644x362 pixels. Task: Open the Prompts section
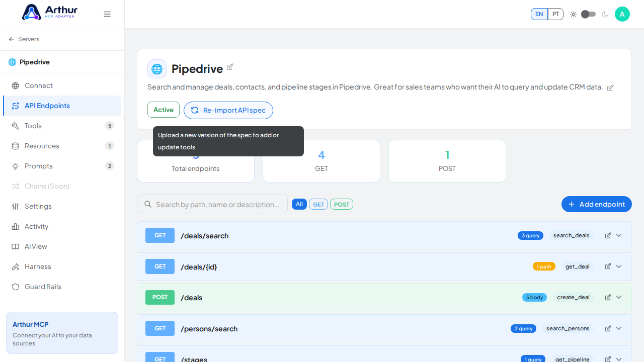[62, 166]
